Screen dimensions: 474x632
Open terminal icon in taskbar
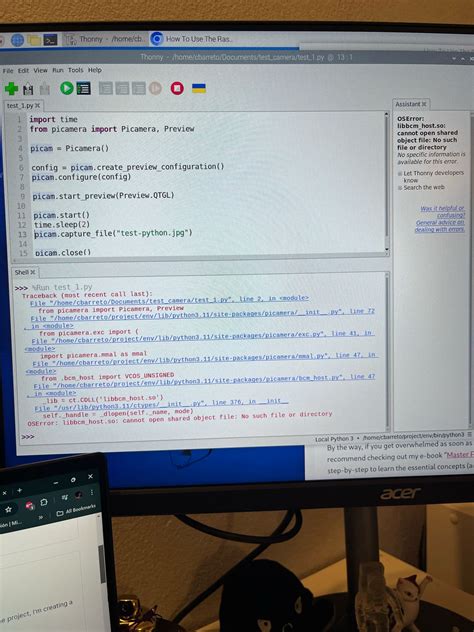click(x=50, y=40)
